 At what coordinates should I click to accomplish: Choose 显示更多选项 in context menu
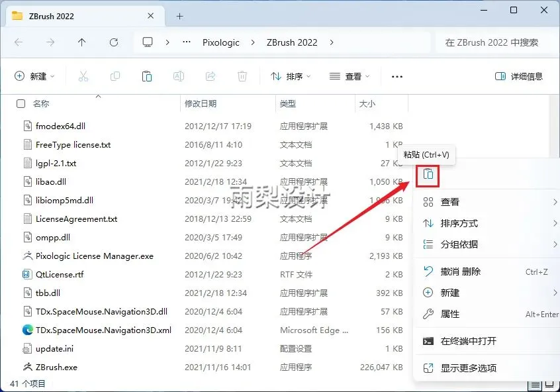[x=487, y=368]
